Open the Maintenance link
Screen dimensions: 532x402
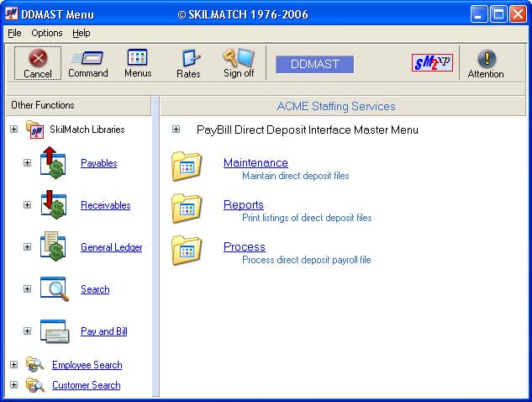pyautogui.click(x=255, y=162)
